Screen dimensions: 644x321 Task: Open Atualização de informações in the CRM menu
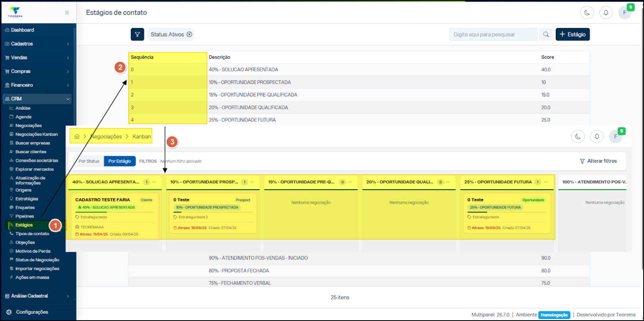click(x=30, y=181)
